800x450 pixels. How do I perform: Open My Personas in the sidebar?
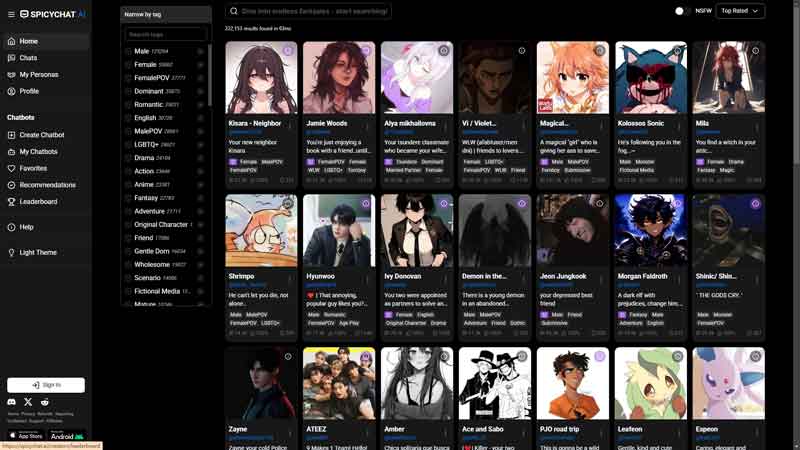tap(46, 74)
